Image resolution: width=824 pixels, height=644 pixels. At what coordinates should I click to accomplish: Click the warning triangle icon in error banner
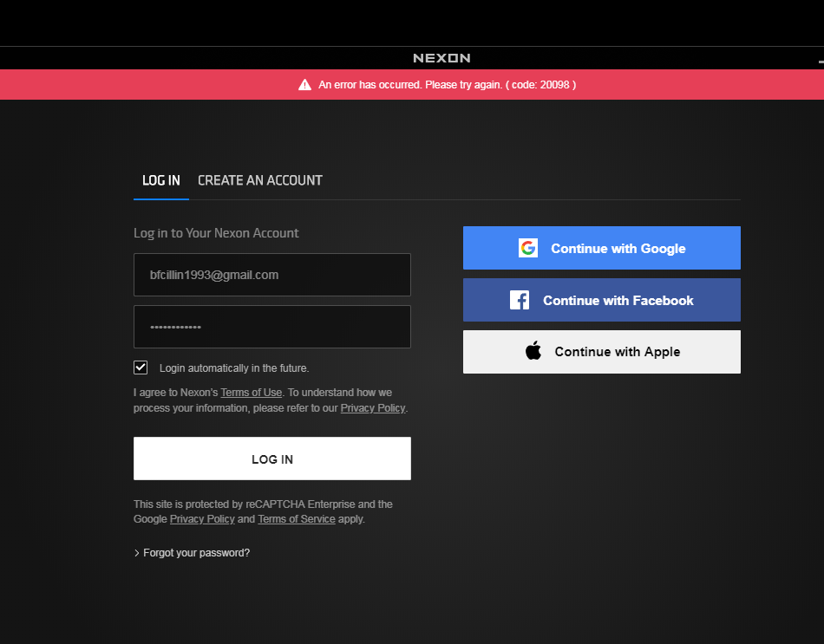pos(304,85)
